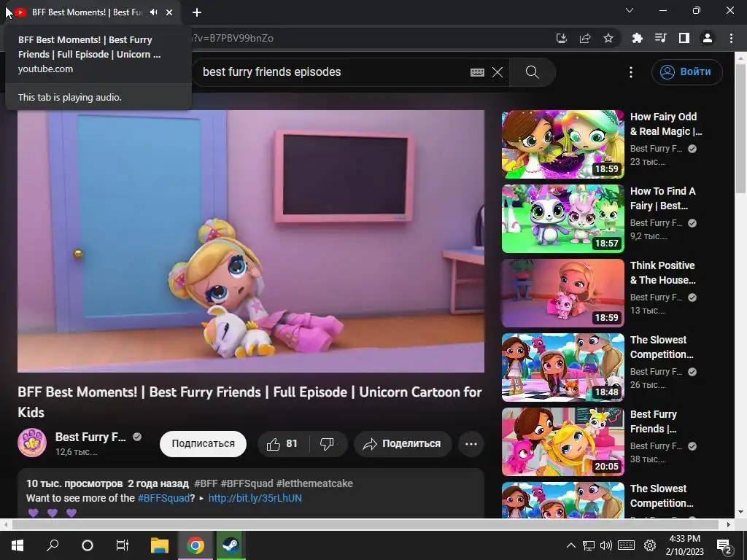Open the on-screen keyboard icon in search box
This screenshot has width=747, height=560.
pyautogui.click(x=477, y=72)
